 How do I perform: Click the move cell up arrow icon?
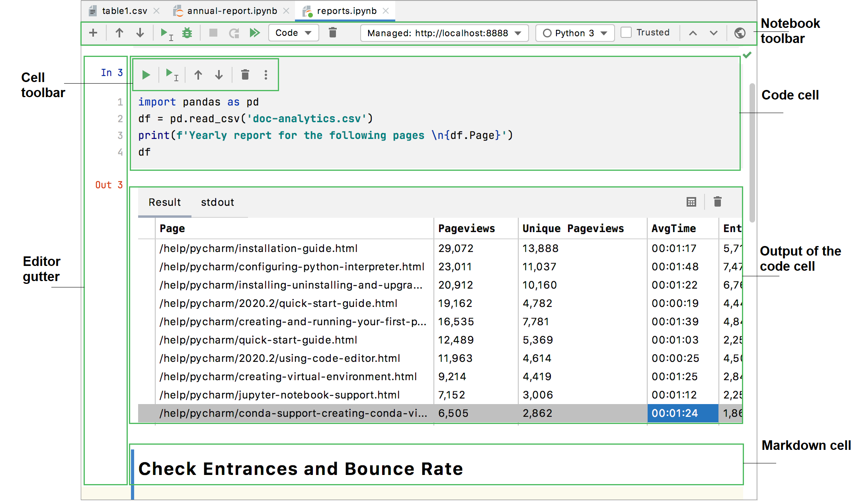tap(199, 74)
